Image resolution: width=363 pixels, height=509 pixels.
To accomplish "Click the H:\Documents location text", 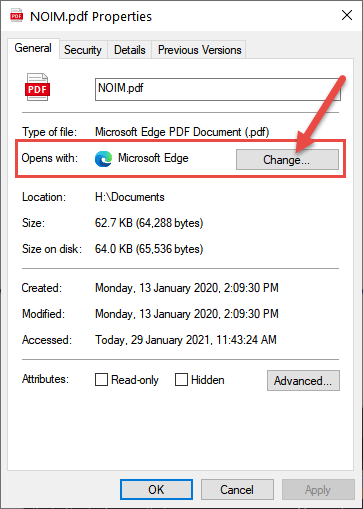I will click(x=130, y=197).
